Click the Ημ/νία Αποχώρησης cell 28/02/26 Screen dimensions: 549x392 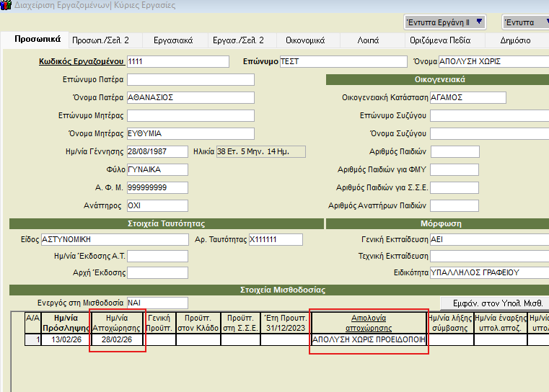click(x=118, y=339)
